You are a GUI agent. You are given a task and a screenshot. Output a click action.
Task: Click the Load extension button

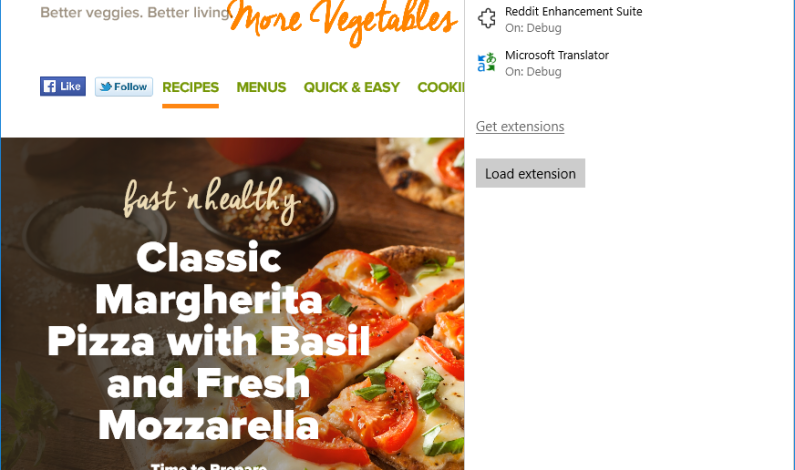530,173
